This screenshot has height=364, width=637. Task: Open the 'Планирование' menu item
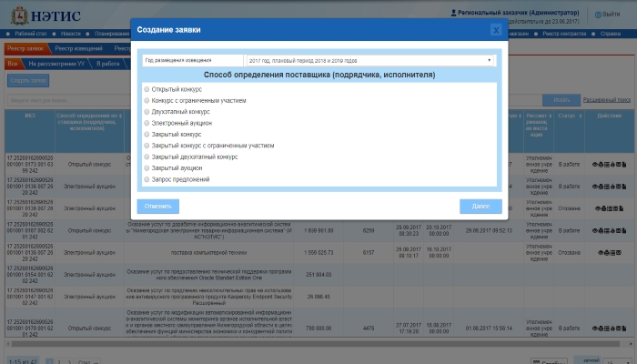tap(112, 34)
